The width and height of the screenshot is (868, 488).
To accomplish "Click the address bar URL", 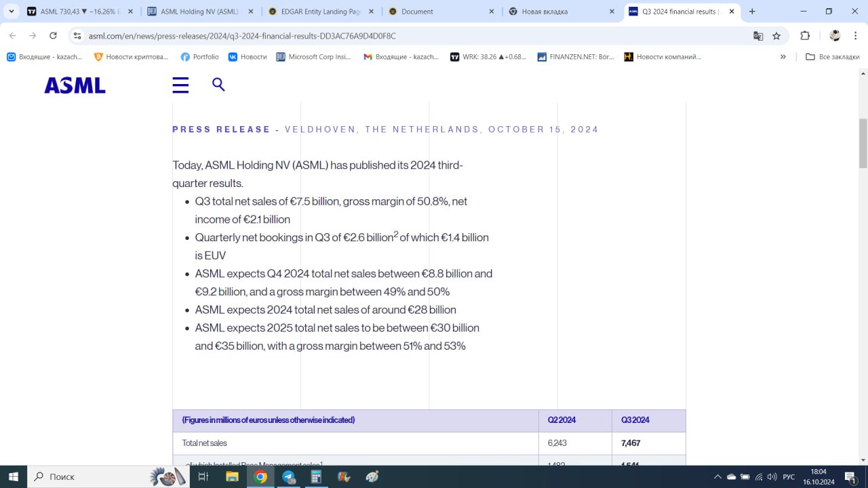I will [x=242, y=36].
